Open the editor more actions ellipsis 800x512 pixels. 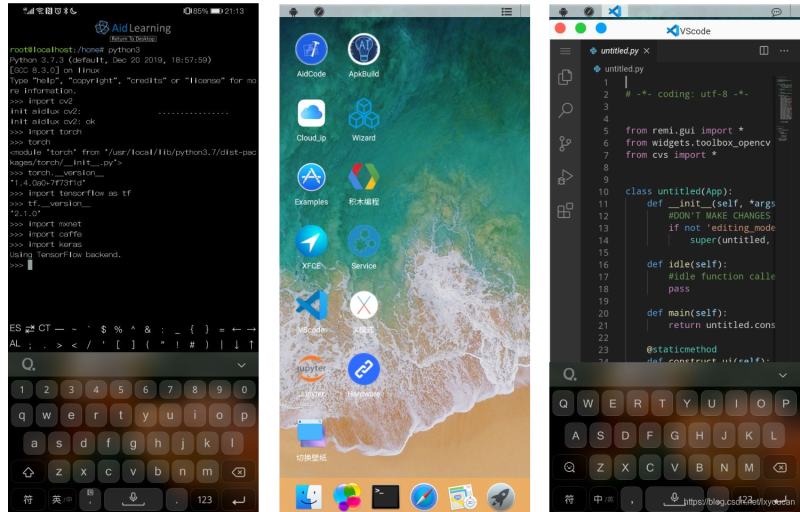click(784, 50)
